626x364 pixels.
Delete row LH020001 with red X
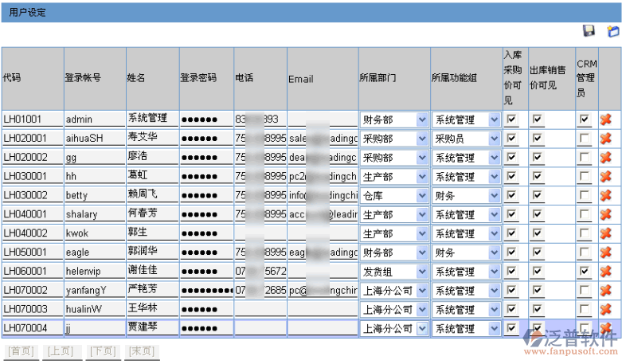pyautogui.click(x=605, y=138)
